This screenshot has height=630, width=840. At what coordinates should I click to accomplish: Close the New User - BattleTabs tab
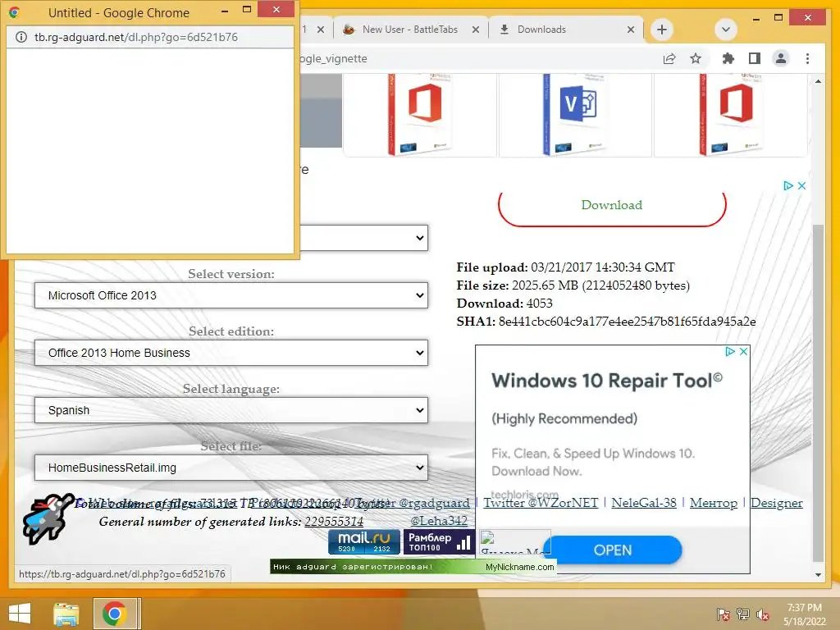(476, 30)
